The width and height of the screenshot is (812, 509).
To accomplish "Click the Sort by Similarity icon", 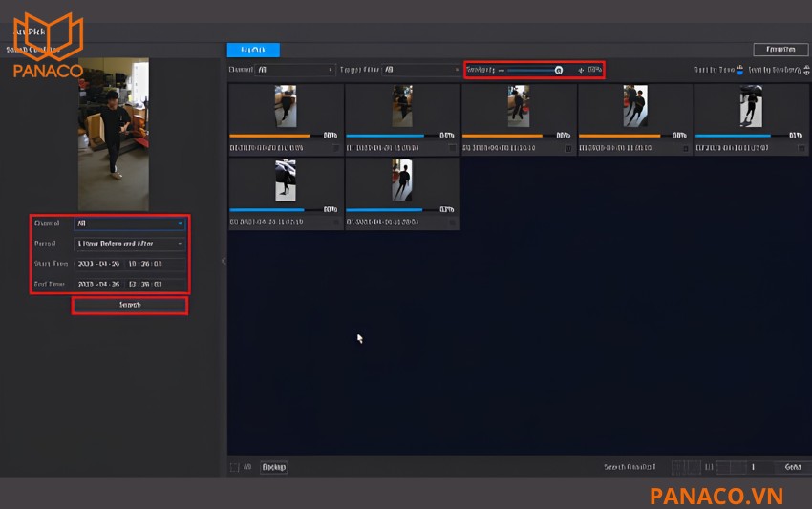I will 806,70.
